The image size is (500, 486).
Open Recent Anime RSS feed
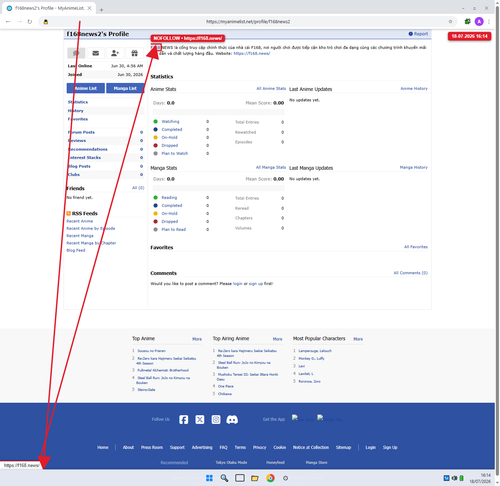[80, 221]
